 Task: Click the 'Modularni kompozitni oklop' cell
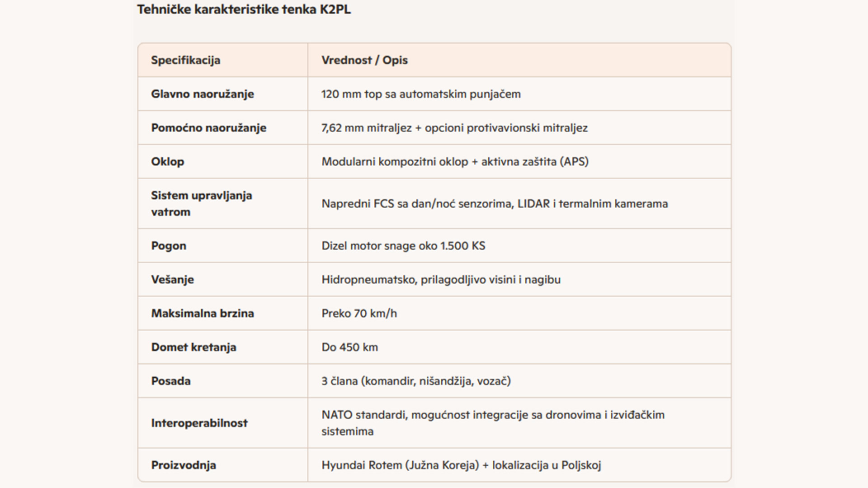tap(455, 162)
